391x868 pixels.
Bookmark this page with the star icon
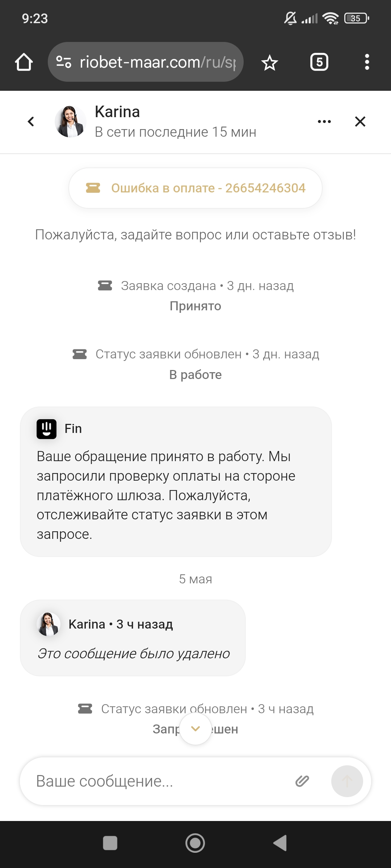(270, 63)
